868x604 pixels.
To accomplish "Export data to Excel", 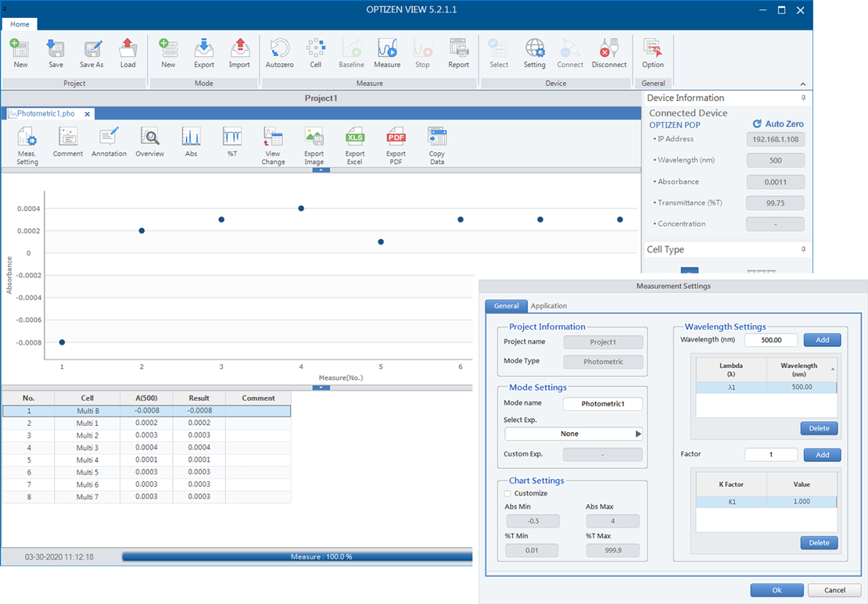I will 355,145.
